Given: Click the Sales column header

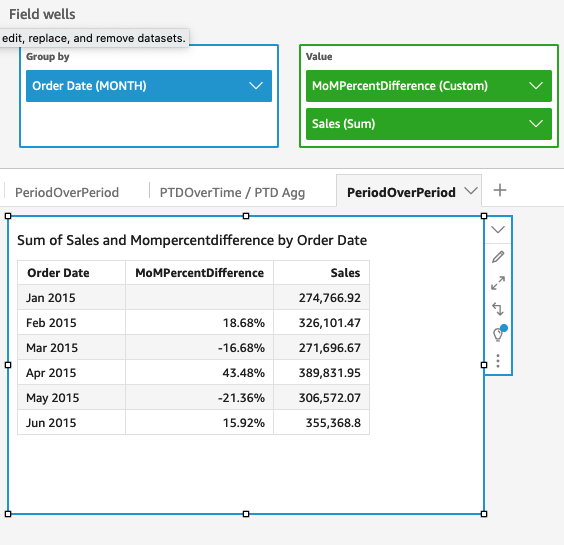Looking at the screenshot, I should [x=345, y=273].
